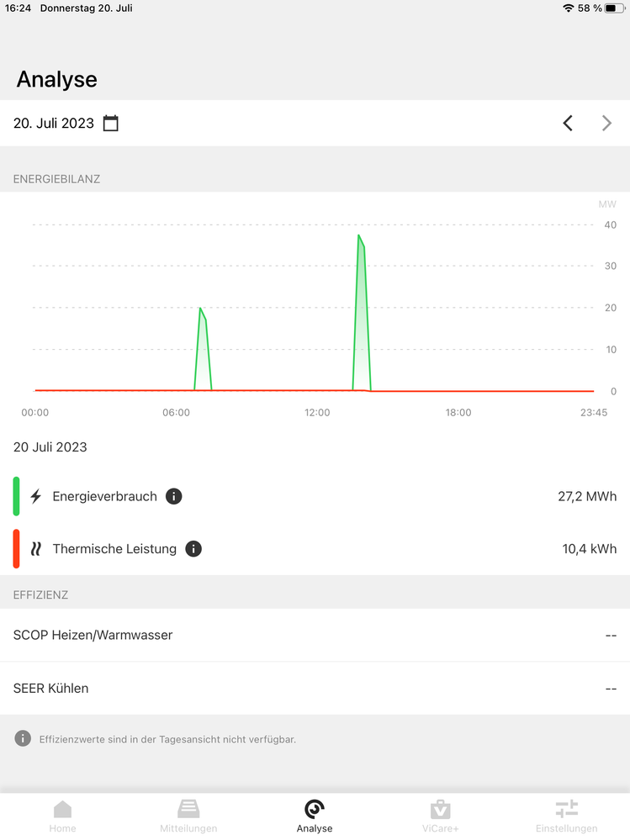630x840 pixels.
Task: Tap the green Energieverbrauch color indicator
Action: (x=16, y=496)
